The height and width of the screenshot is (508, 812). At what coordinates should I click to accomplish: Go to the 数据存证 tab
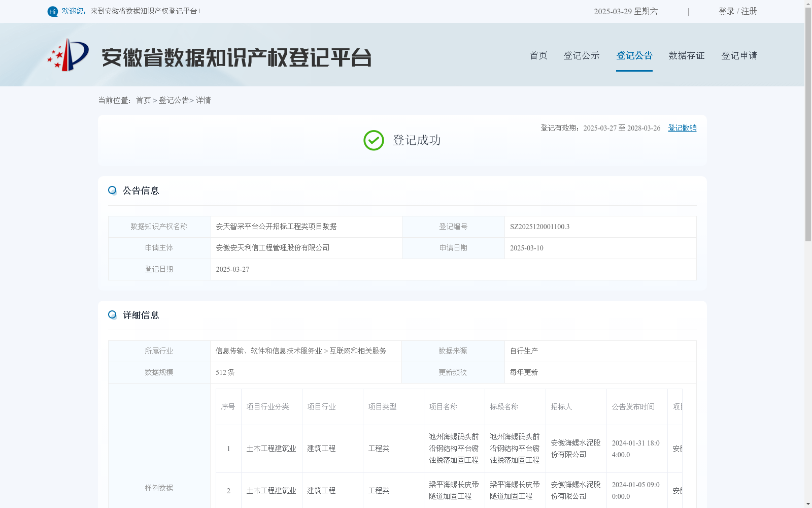[x=687, y=55]
